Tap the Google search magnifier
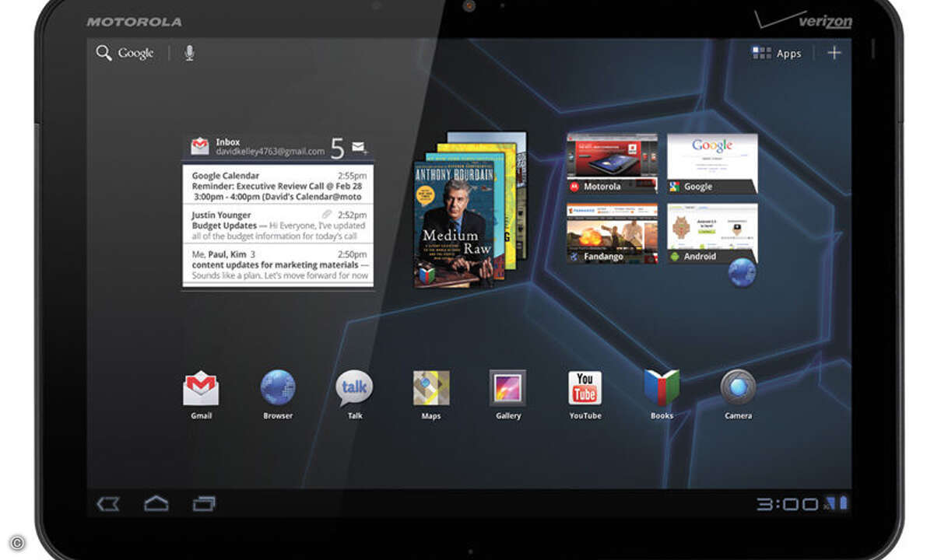The image size is (934, 560). 104,53
